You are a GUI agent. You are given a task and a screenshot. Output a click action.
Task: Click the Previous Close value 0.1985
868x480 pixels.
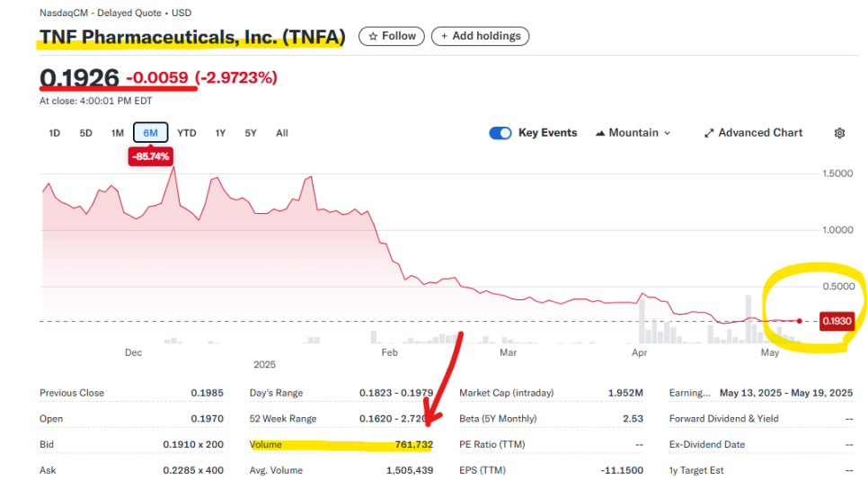pyautogui.click(x=207, y=393)
